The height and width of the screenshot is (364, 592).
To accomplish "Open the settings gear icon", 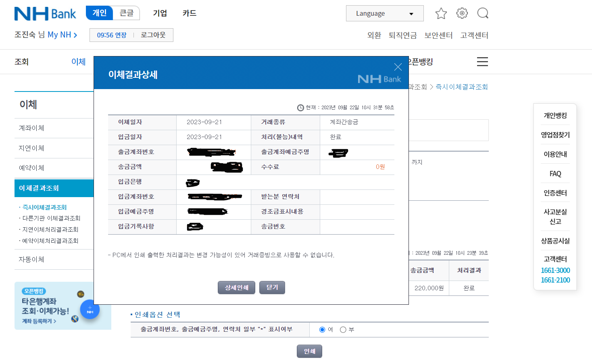I will click(x=462, y=13).
